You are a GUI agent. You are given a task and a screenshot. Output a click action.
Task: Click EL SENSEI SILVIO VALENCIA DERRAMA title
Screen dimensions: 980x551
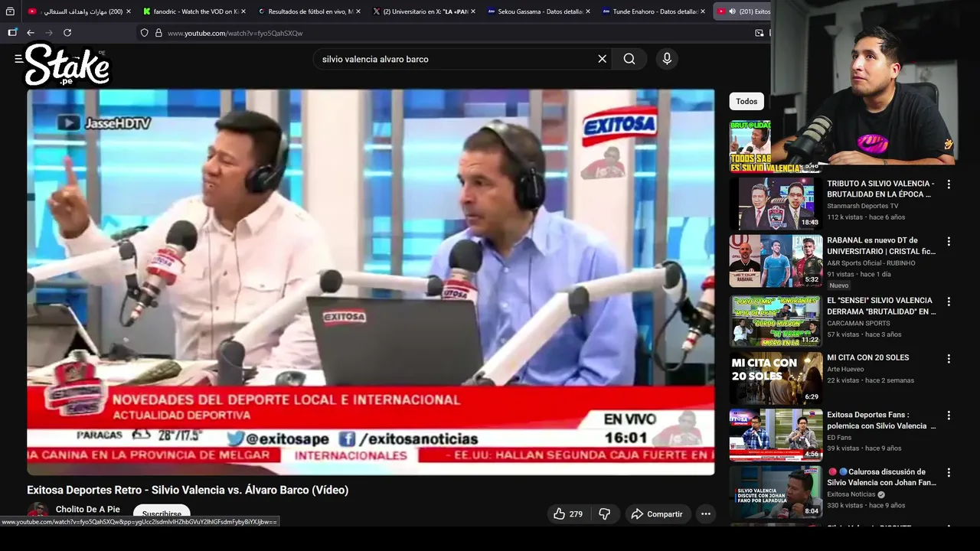(881, 306)
